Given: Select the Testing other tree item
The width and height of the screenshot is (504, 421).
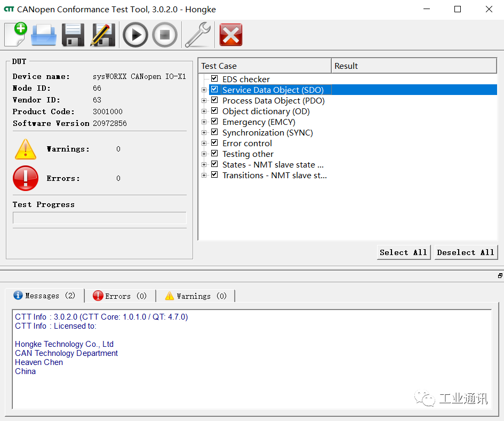Looking at the screenshot, I should point(247,154).
